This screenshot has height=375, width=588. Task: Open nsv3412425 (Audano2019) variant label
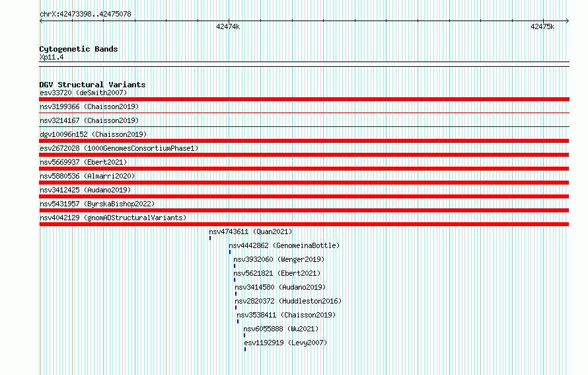pos(85,190)
